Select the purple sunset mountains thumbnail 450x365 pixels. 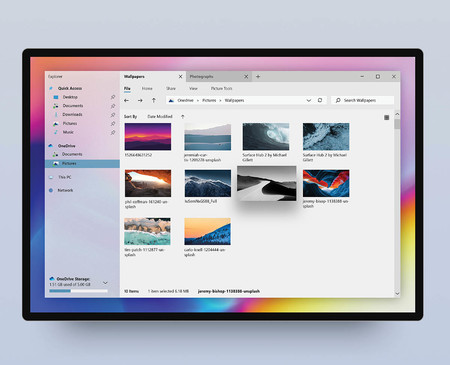pos(148,137)
